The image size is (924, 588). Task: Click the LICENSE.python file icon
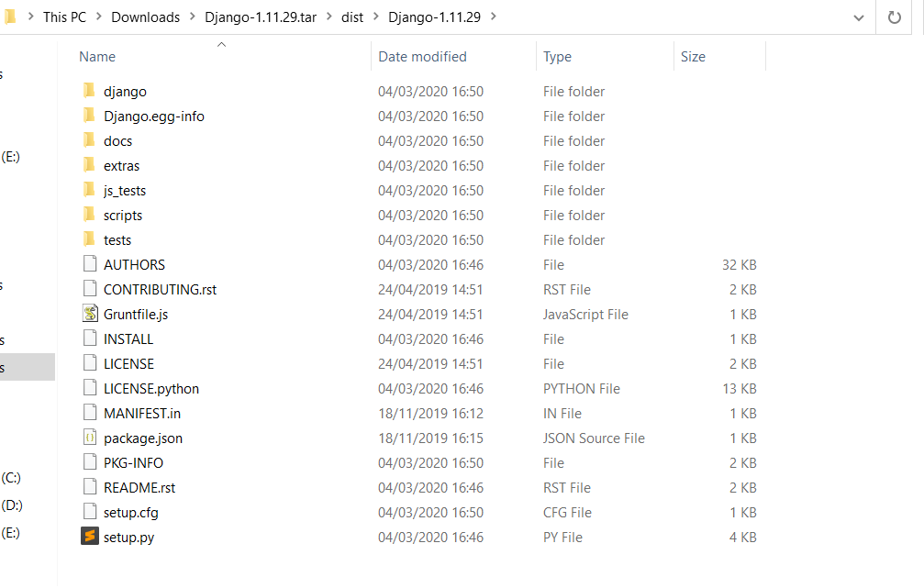coord(90,388)
